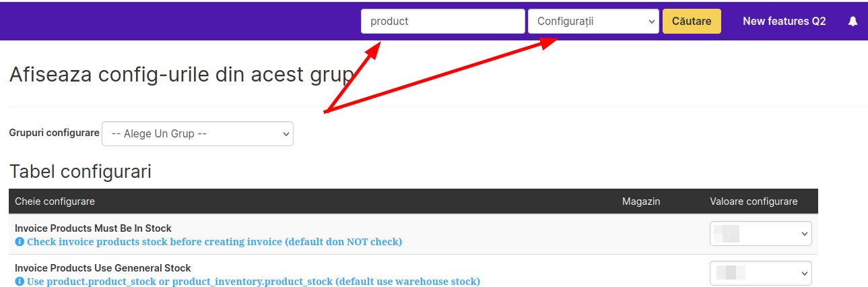Screen dimensions: 868x287
Task: Open value dropdown for Invoice Products Use Geneneral Stock
Action: coord(761,274)
